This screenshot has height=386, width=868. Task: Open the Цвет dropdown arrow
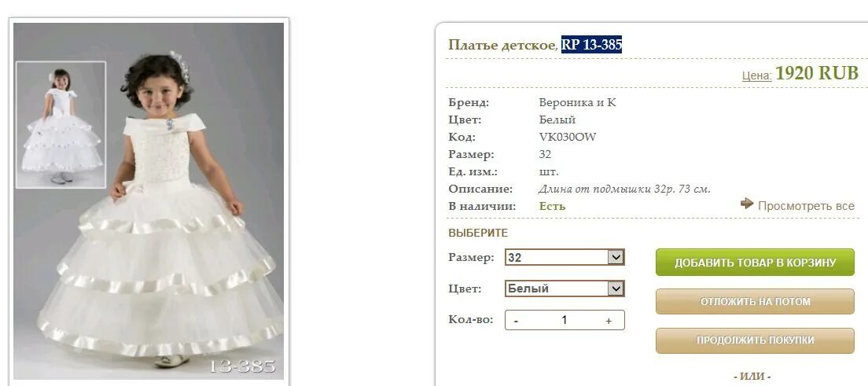(x=616, y=289)
